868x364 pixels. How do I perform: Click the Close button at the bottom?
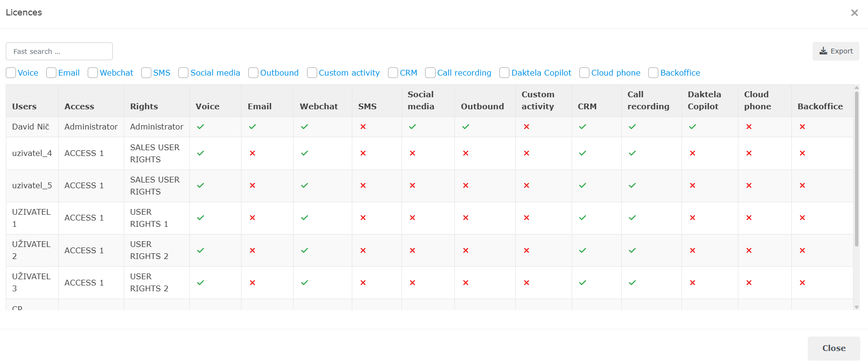click(833, 348)
